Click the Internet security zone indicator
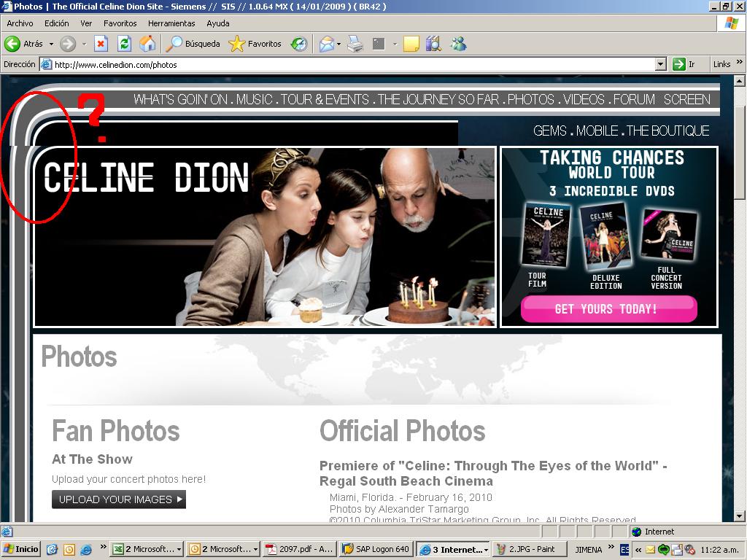 (x=653, y=532)
